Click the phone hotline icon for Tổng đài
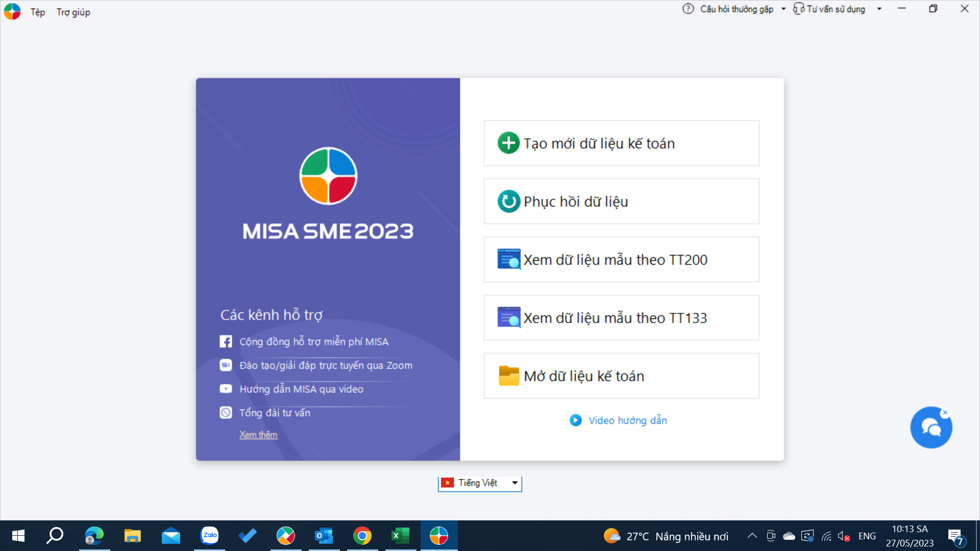The height and width of the screenshot is (551, 980). pos(226,412)
